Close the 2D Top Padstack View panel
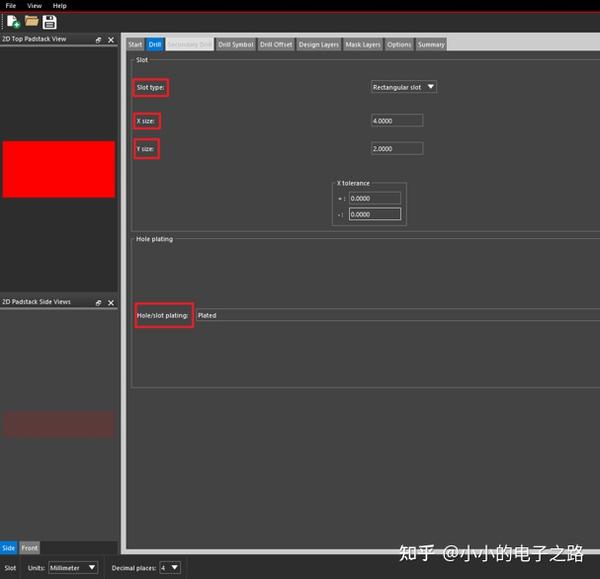The height and width of the screenshot is (579, 600). 111,40
